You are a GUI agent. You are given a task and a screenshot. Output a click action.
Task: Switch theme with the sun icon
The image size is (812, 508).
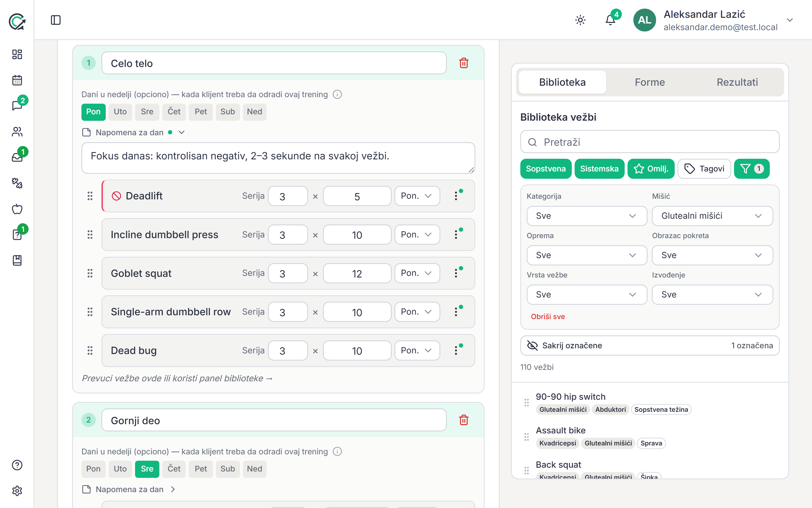point(580,20)
